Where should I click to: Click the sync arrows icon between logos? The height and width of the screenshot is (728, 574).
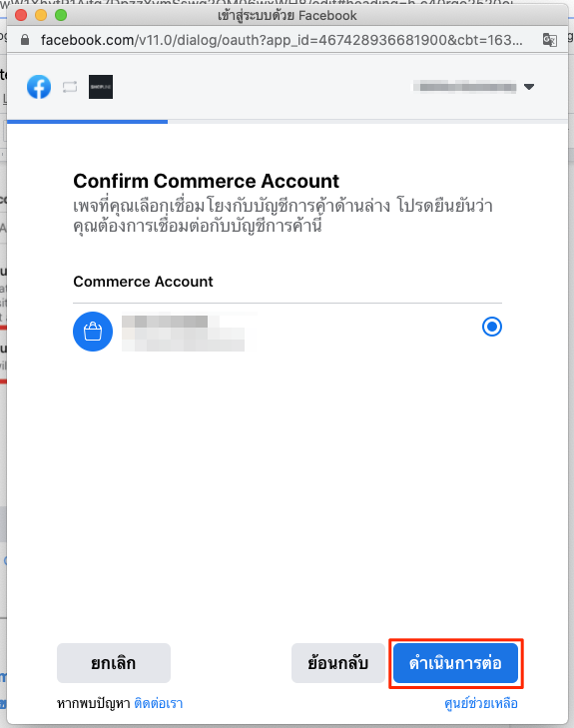pyautogui.click(x=70, y=87)
